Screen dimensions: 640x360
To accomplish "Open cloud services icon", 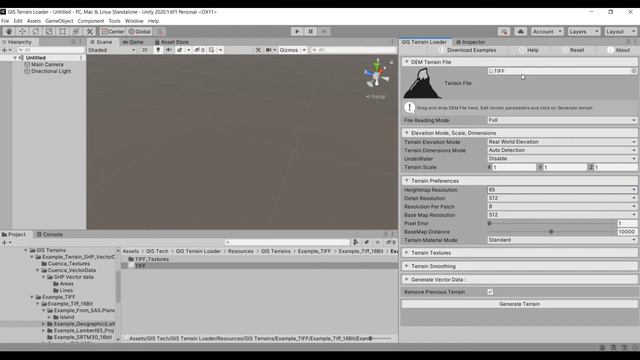I will (x=520, y=31).
